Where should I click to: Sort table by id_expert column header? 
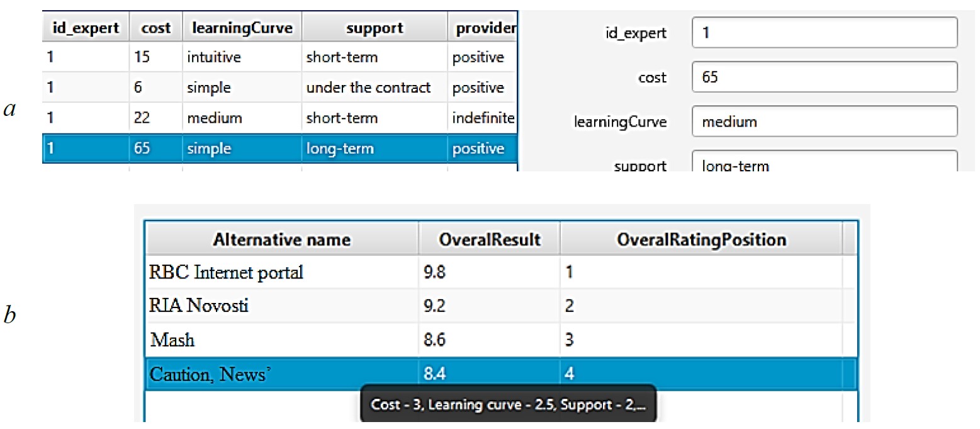point(84,28)
